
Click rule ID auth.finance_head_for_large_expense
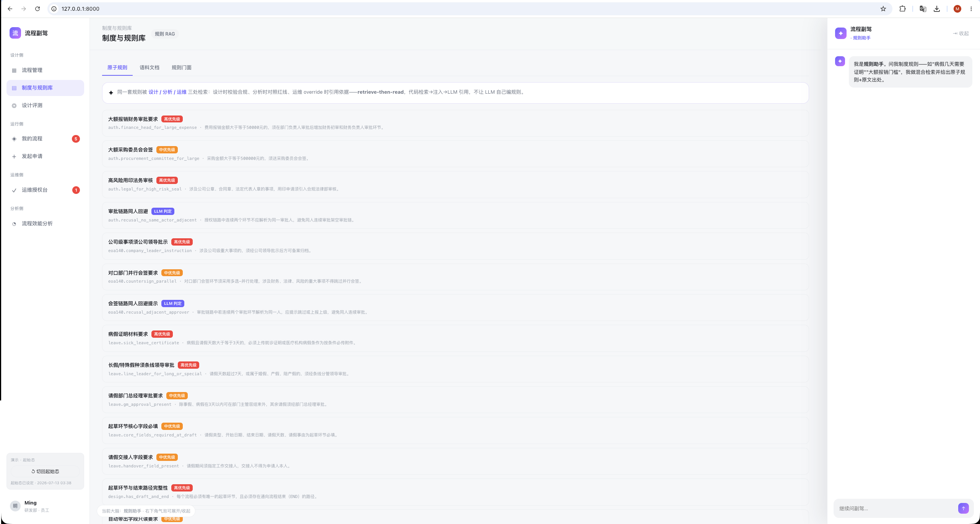tap(153, 128)
